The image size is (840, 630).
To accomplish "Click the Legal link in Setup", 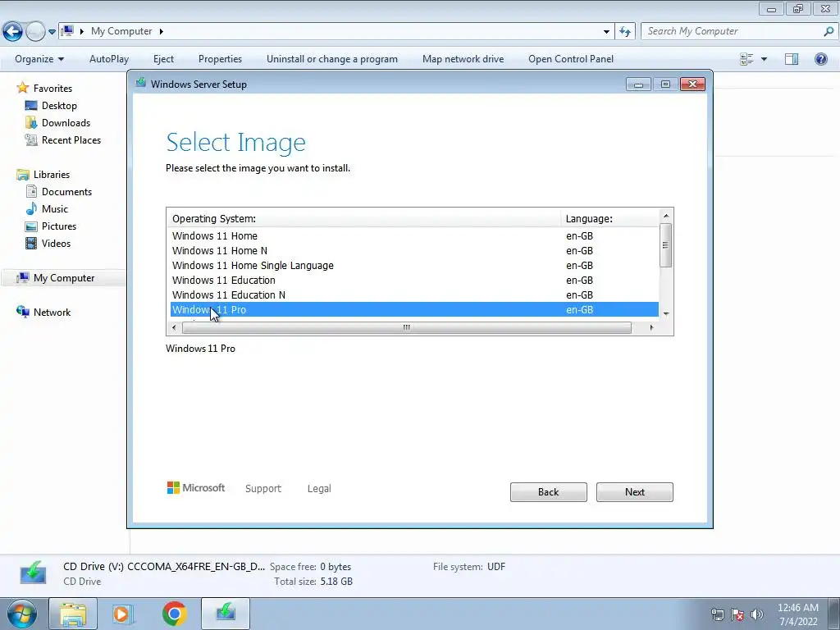I will [319, 489].
